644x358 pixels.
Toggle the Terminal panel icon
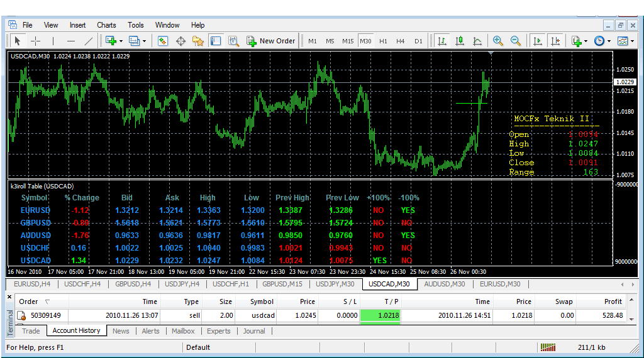pyautogui.click(x=216, y=41)
